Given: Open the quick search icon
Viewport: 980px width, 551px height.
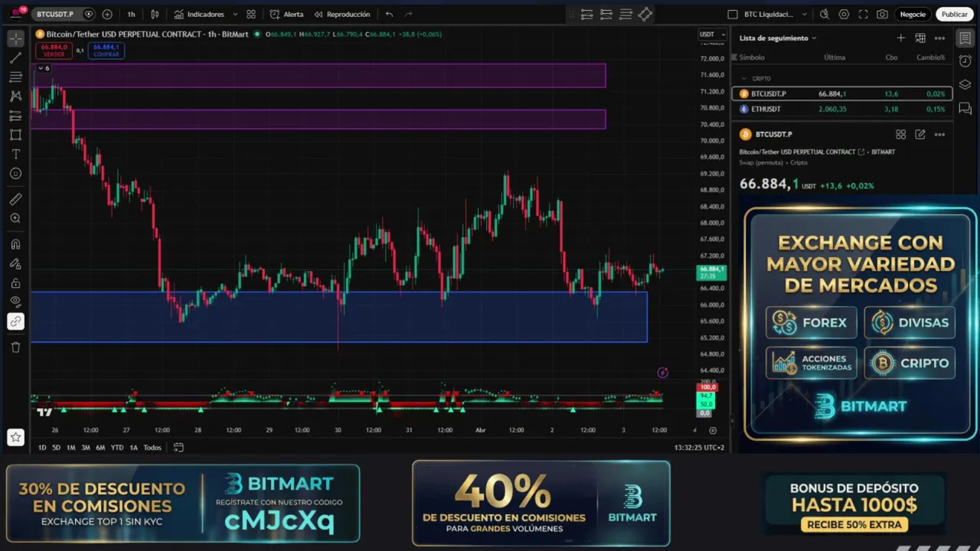Looking at the screenshot, I should click(x=825, y=14).
